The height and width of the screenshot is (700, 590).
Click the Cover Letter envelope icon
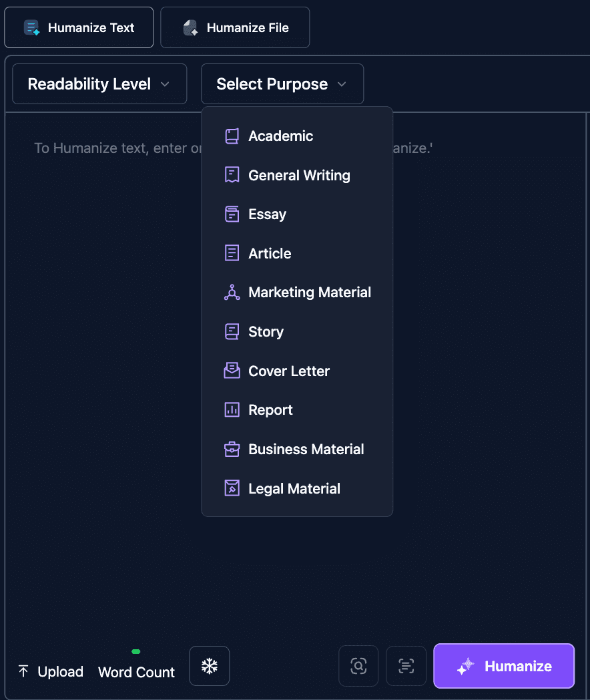point(232,371)
